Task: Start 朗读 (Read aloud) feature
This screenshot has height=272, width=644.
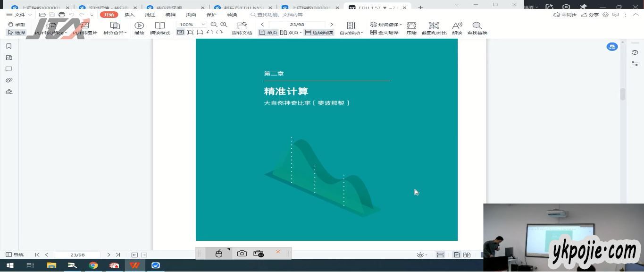Action: point(457,25)
